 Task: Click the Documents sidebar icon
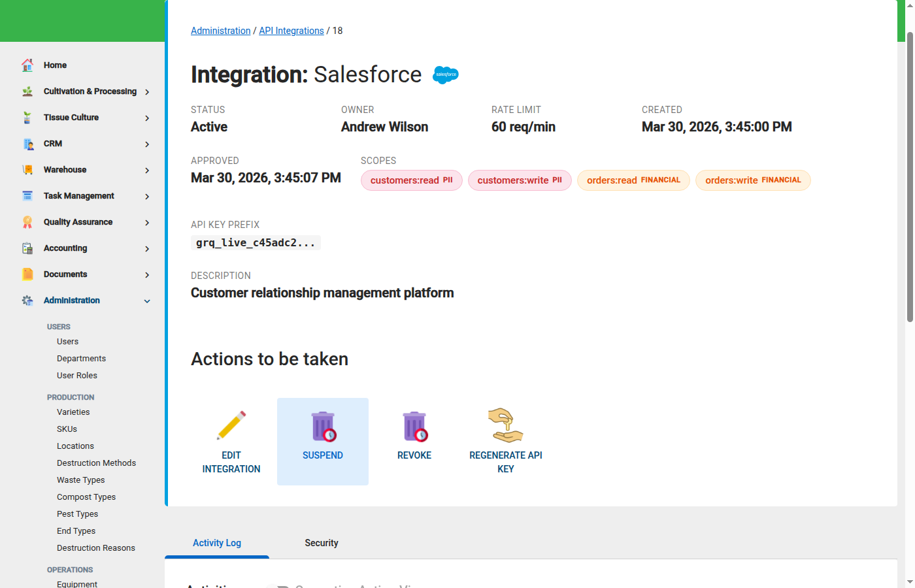(27, 274)
